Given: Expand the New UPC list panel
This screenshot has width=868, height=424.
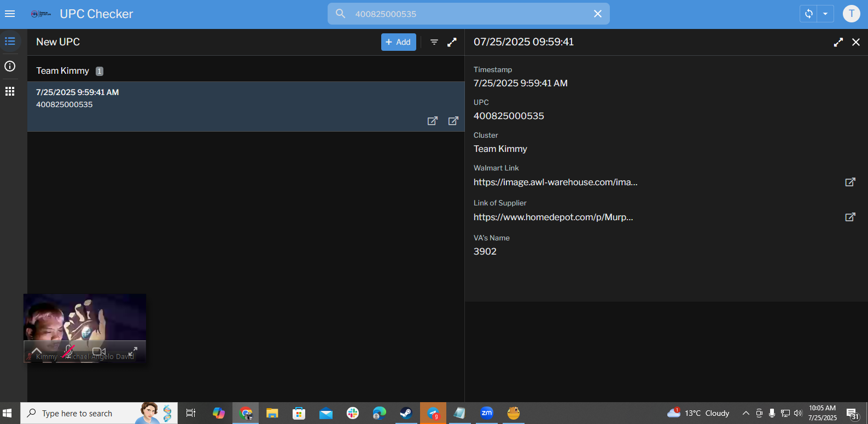Looking at the screenshot, I should (x=452, y=42).
